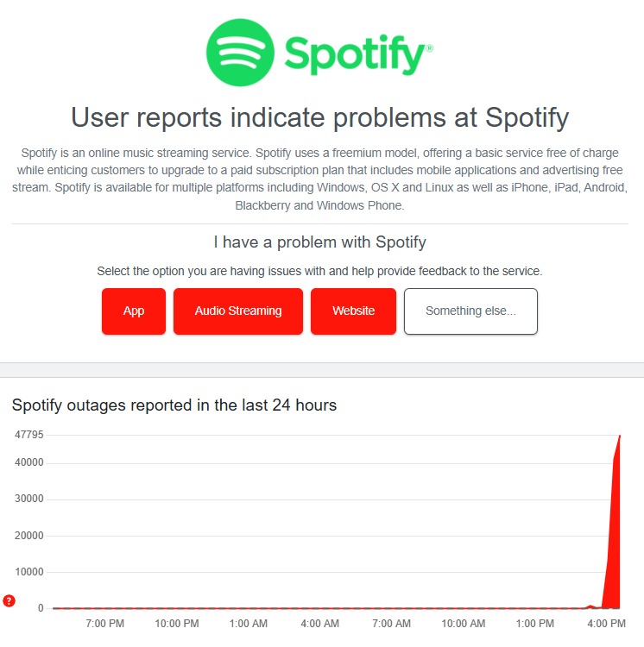This screenshot has width=644, height=647.
Task: Click the 'I have a problem with Spotify' heading
Action: pos(320,242)
